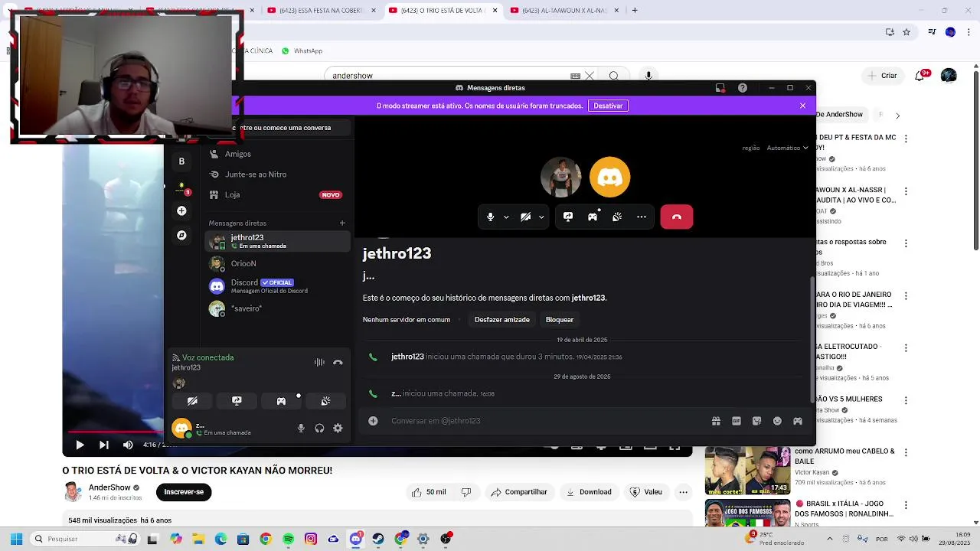This screenshot has height=551, width=980.
Task: Open the jethro123 direct message
Action: pos(277,241)
